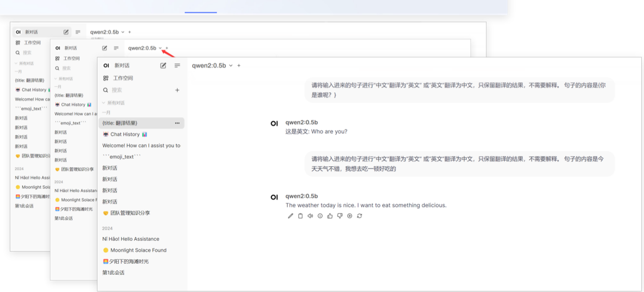Click the 一月 group label in front window
Viewport: 644px width, 292px height.
[x=106, y=112]
